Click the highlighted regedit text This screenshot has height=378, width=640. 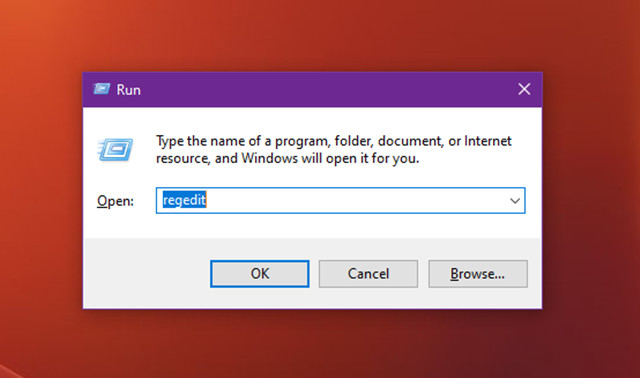tap(184, 200)
